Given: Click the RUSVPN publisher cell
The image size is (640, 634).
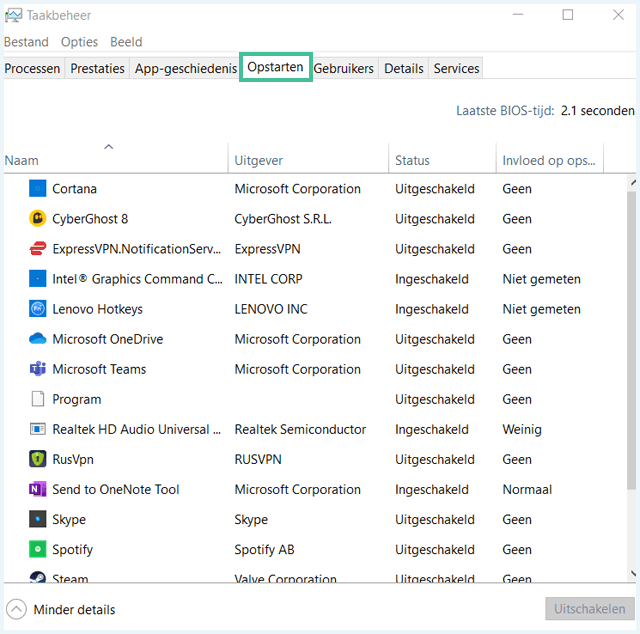Looking at the screenshot, I should 258,459.
